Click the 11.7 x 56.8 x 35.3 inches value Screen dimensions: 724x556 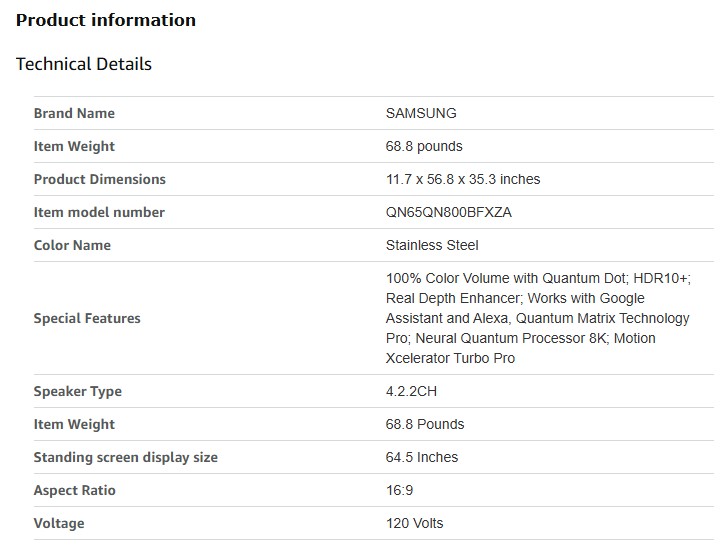(463, 179)
